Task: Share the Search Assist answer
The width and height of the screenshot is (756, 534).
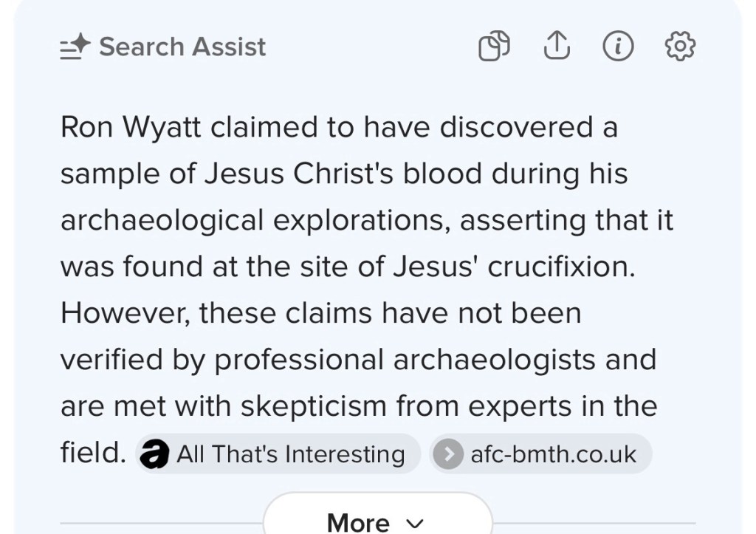Action: tap(557, 47)
